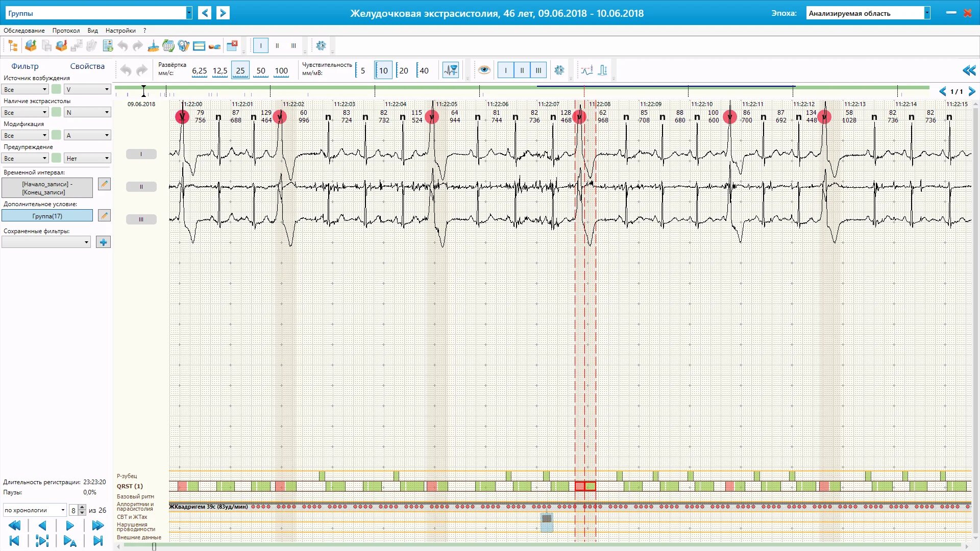Toggle lead III in the ECG toolbar
The width and height of the screenshot is (980, 551).
pos(538,70)
